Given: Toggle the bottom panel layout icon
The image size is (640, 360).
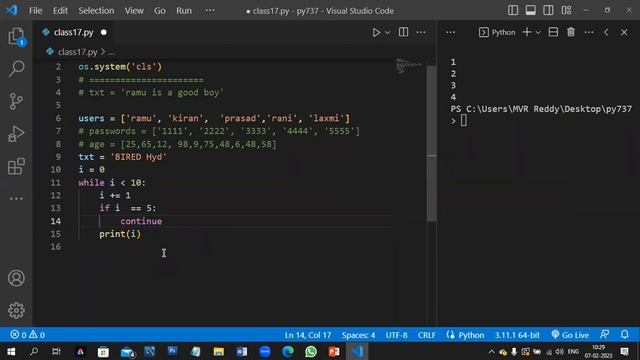Looking at the screenshot, I should (x=531, y=11).
